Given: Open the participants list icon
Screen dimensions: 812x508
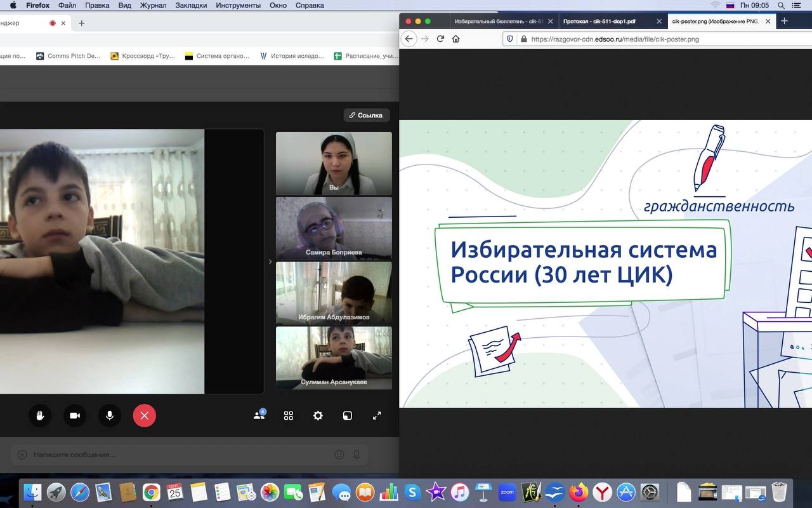Looking at the screenshot, I should pyautogui.click(x=259, y=415).
